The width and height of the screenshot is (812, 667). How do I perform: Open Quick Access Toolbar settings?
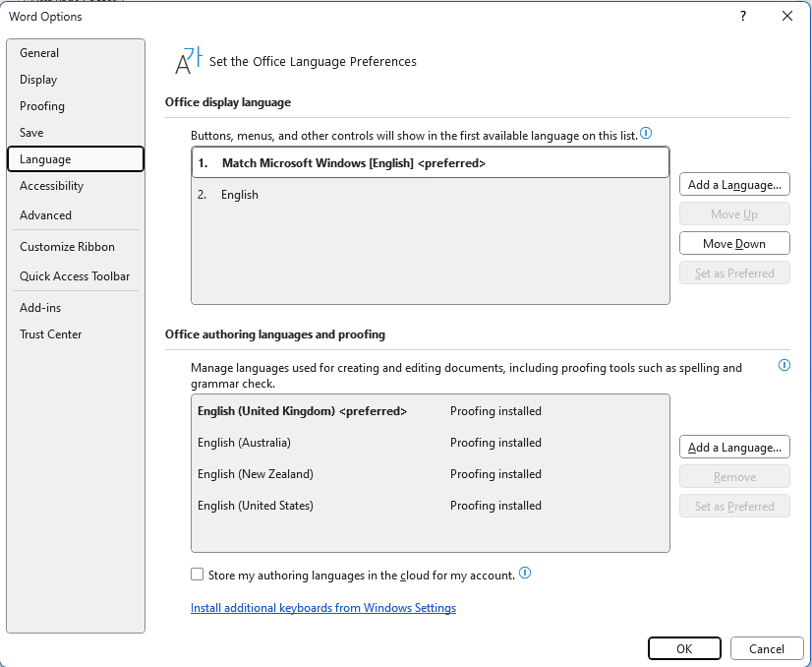pos(76,276)
